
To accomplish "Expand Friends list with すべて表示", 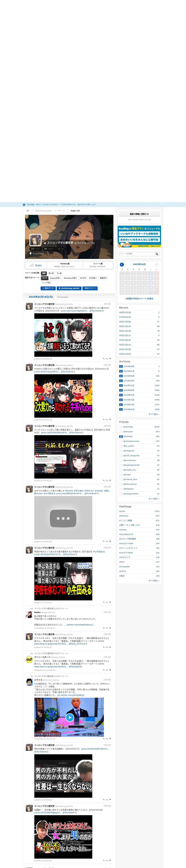I will point(154,499).
